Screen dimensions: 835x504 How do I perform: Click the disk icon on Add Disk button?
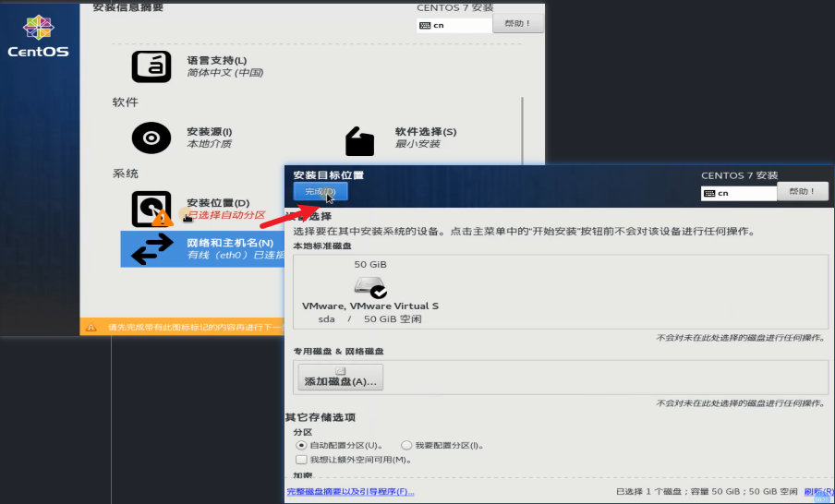[x=340, y=371]
